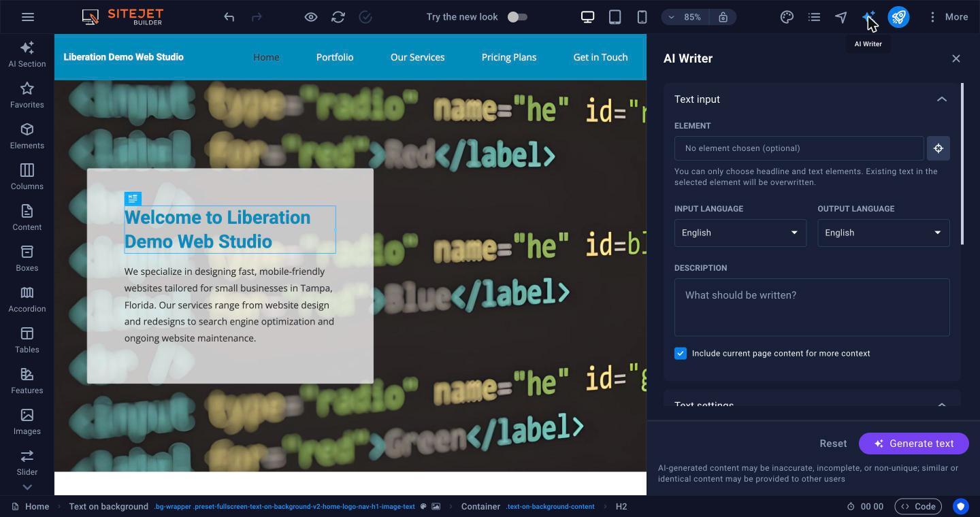
Task: Close the AI Writer panel
Action: point(956,59)
